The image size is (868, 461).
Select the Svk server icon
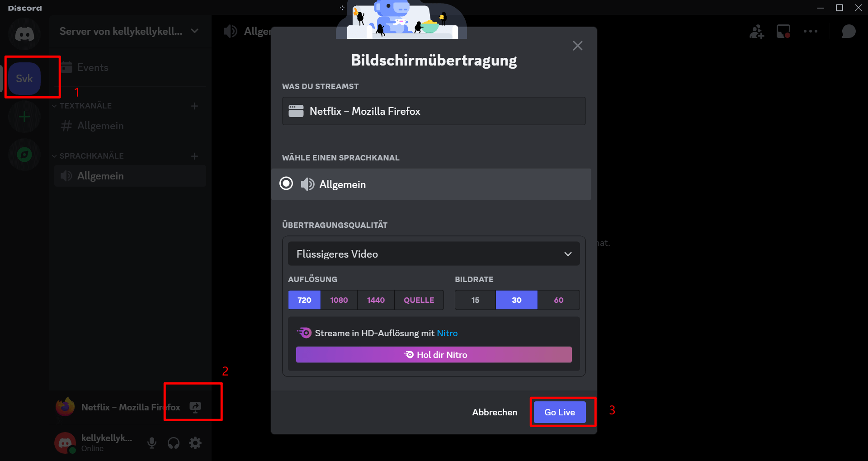24,79
